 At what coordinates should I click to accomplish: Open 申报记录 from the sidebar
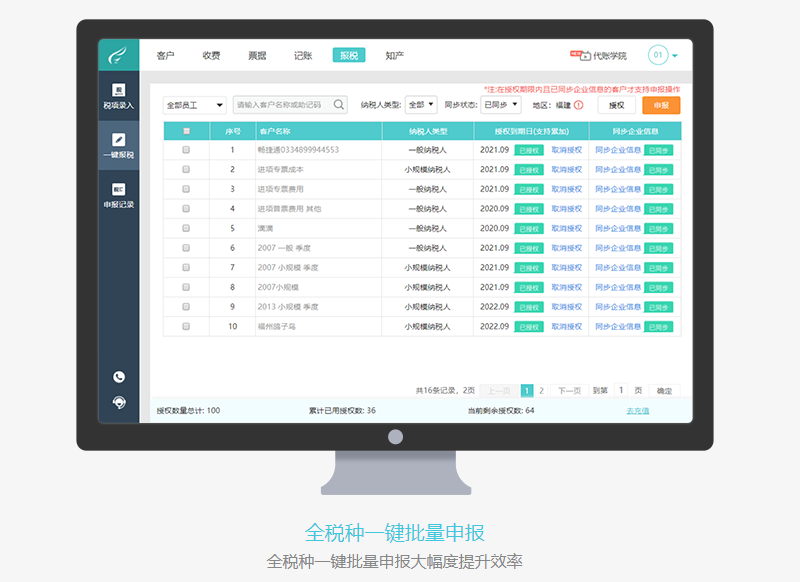point(118,195)
